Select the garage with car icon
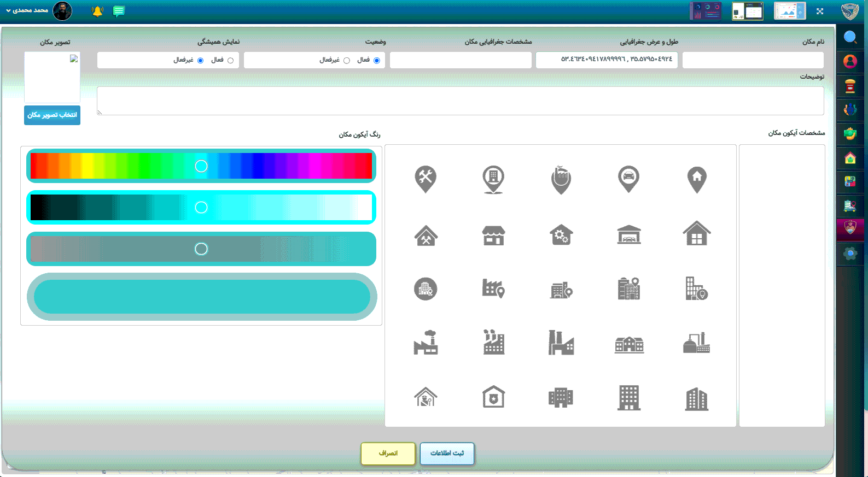The image size is (868, 477). [629, 235]
